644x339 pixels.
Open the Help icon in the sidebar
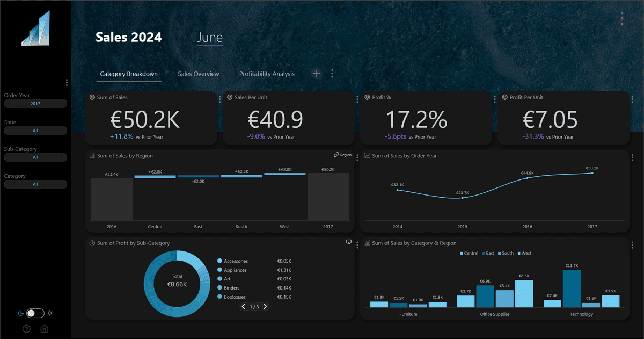click(x=26, y=329)
